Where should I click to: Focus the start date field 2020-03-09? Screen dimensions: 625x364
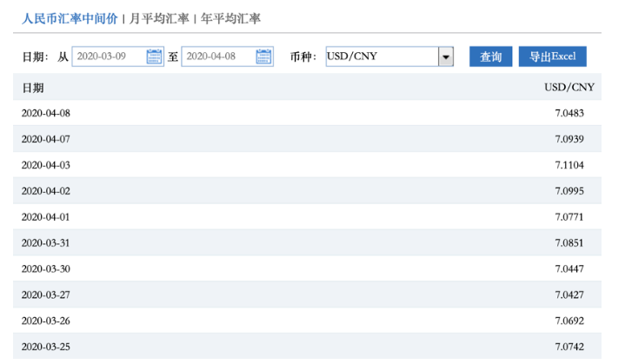pyautogui.click(x=109, y=57)
